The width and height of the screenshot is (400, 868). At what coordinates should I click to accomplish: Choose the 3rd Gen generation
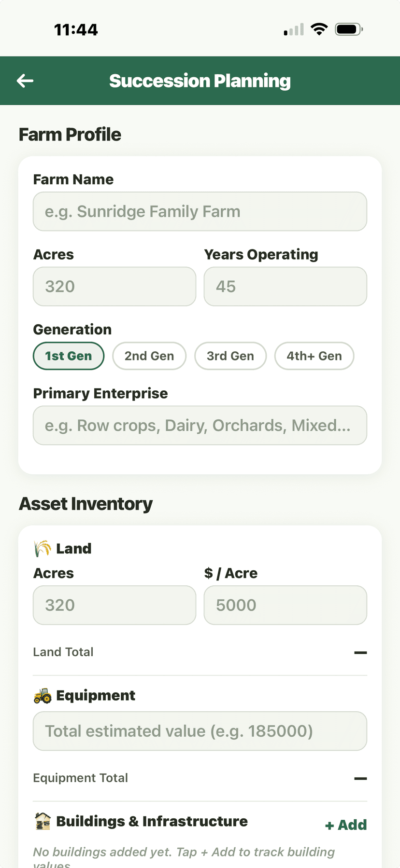click(x=230, y=356)
